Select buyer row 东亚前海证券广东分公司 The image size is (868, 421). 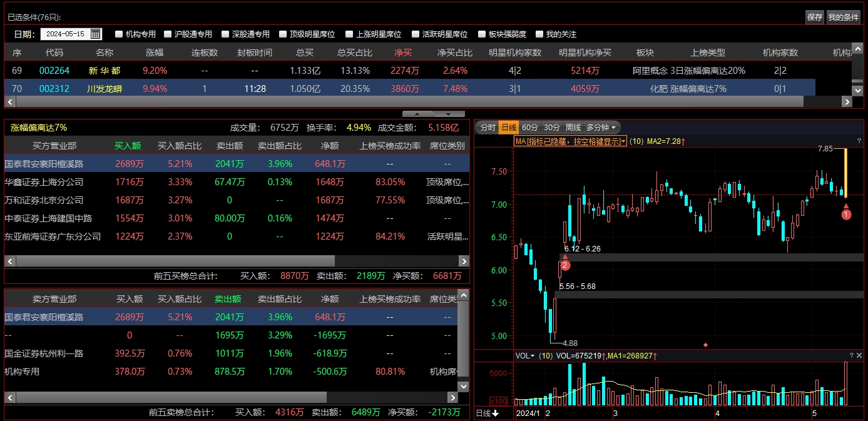click(x=237, y=236)
